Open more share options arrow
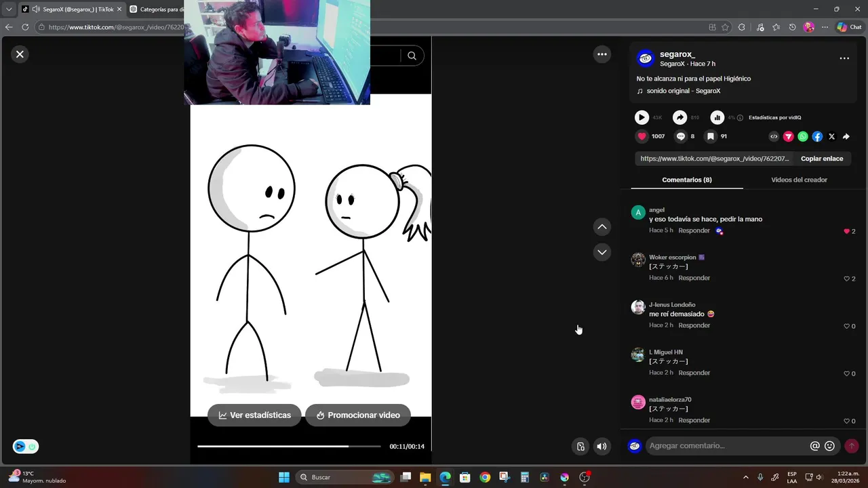Viewport: 868px width, 488px height. coord(846,136)
